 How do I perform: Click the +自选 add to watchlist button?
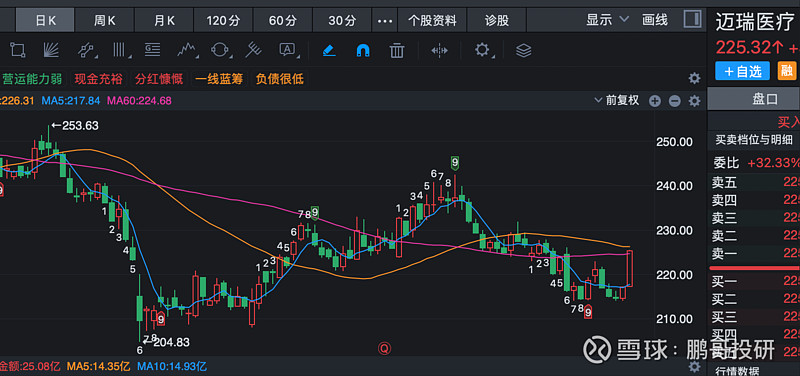pyautogui.click(x=742, y=71)
